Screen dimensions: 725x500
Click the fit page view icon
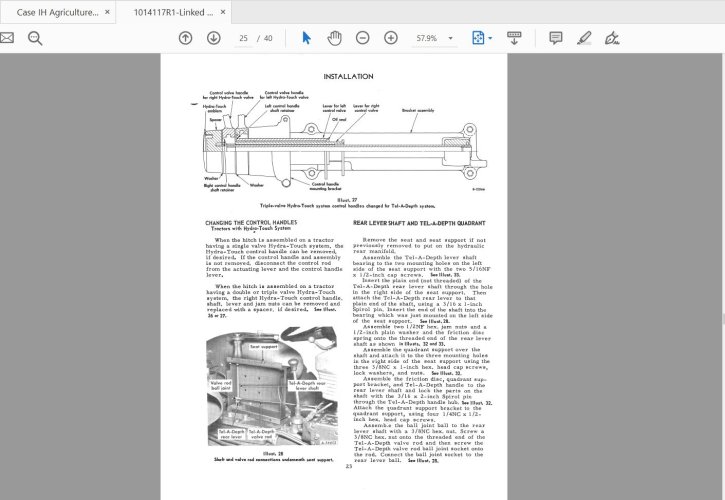(478, 38)
